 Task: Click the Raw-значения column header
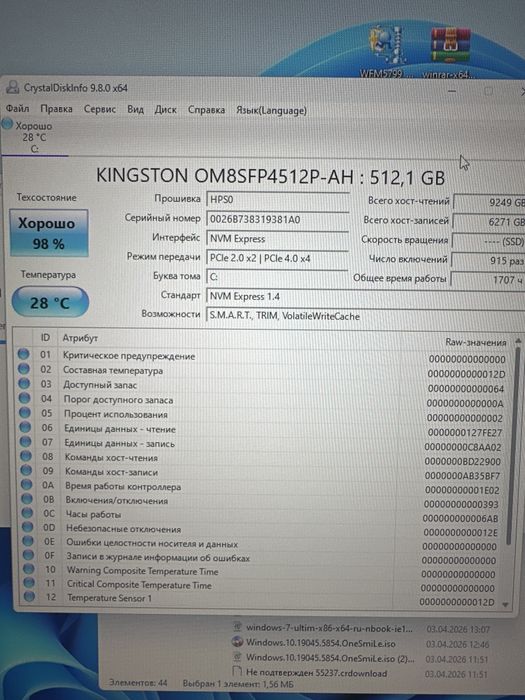(475, 342)
